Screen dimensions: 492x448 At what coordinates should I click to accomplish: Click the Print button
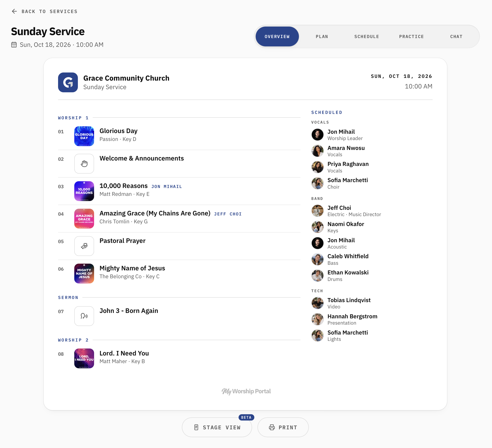[283, 427]
